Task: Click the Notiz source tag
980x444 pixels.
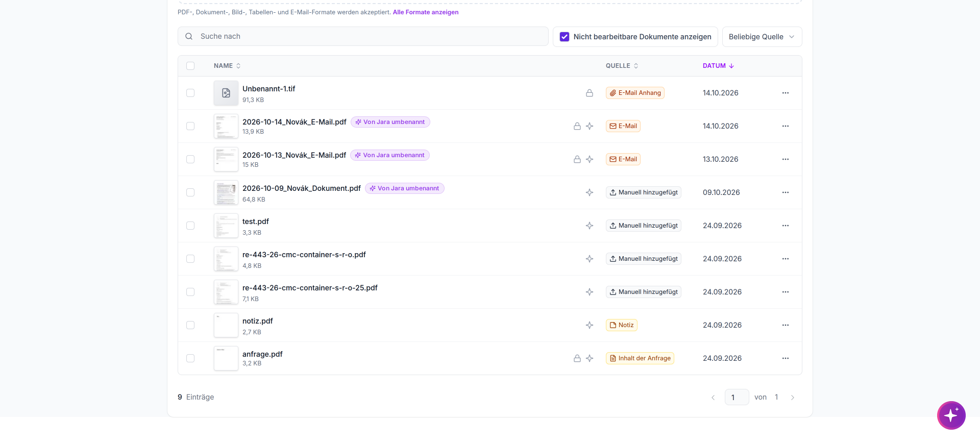Action: point(622,325)
